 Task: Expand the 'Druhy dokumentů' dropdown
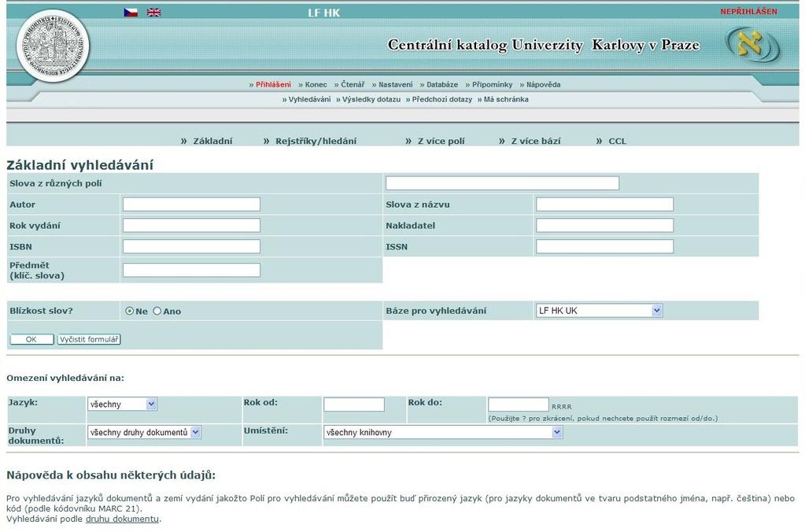[x=144, y=432]
